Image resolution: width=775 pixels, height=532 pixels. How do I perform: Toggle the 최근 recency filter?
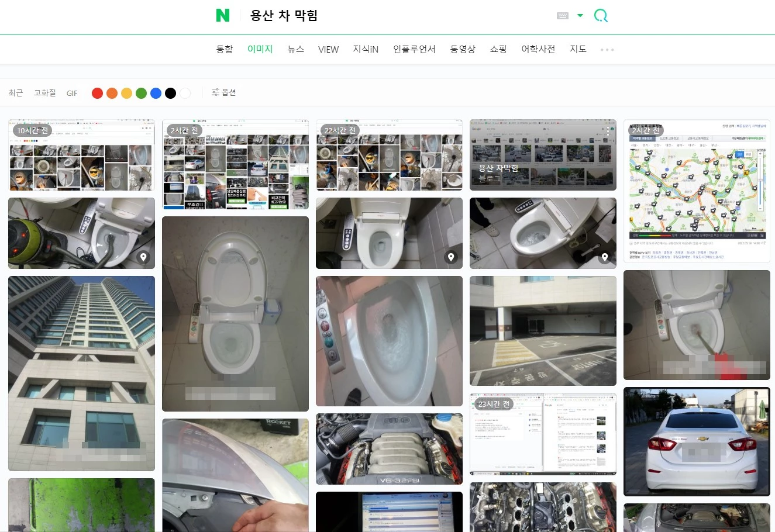coord(15,92)
